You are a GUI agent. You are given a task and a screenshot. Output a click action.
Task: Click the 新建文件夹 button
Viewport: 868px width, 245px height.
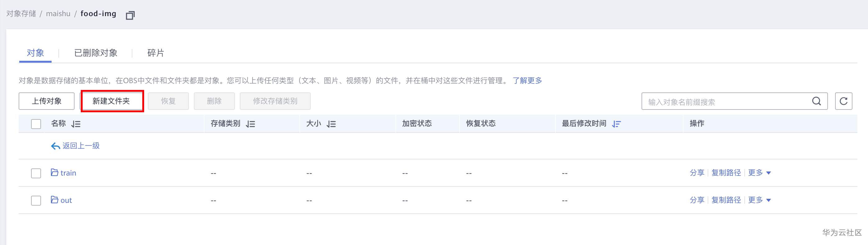(111, 101)
